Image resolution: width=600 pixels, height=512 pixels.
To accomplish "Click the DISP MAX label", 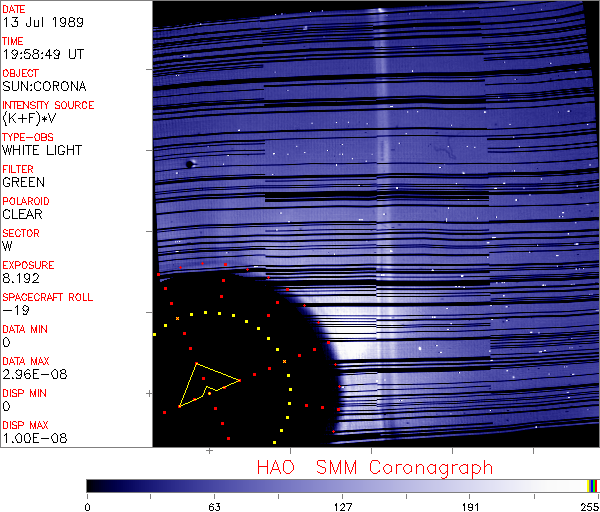I will tap(25, 425).
